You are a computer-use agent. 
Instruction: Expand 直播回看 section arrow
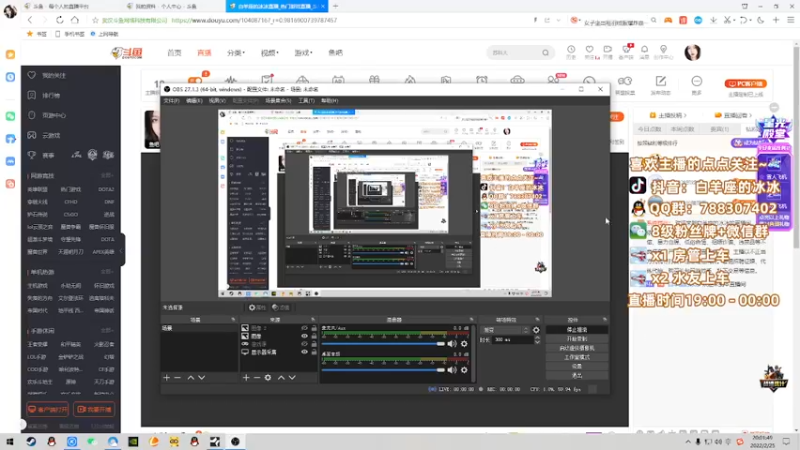click(x=749, y=115)
